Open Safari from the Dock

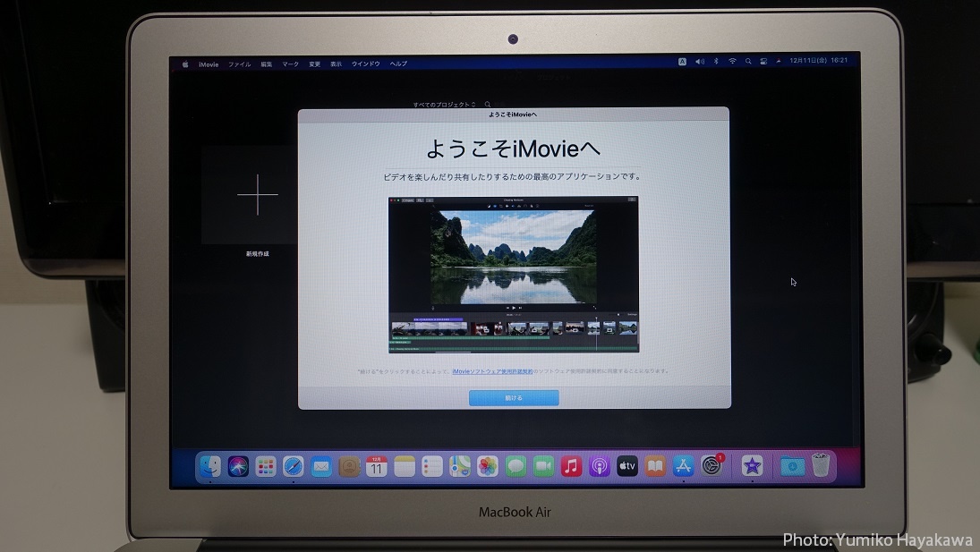click(x=294, y=466)
